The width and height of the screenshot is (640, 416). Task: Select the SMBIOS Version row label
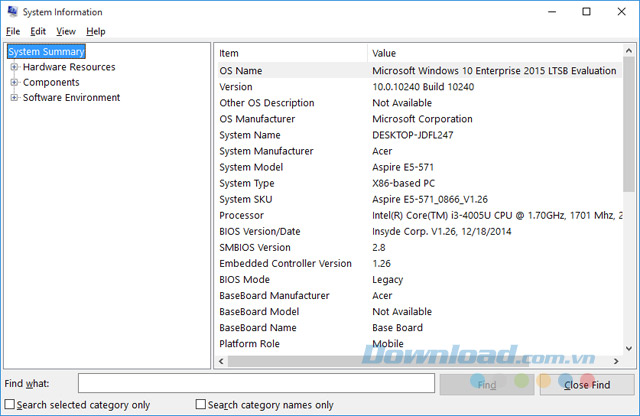pyautogui.click(x=255, y=247)
